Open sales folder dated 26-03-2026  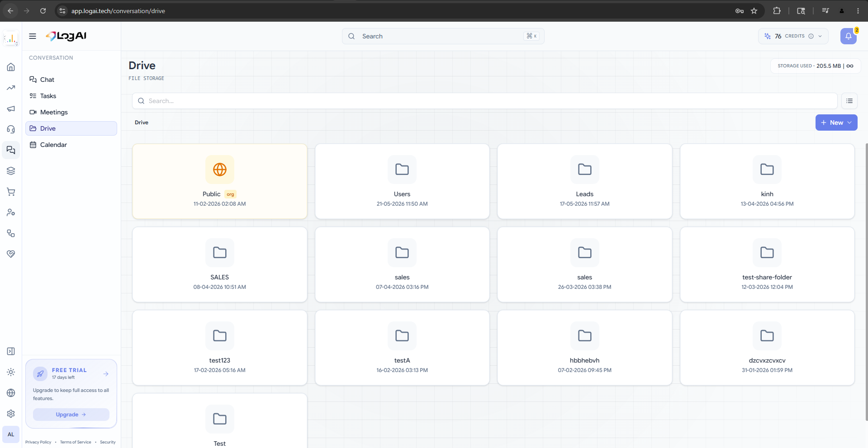pos(585,264)
